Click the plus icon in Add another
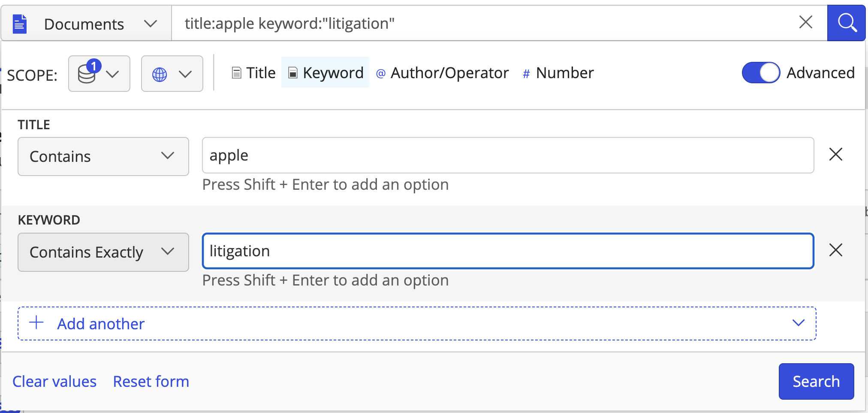 click(x=37, y=323)
